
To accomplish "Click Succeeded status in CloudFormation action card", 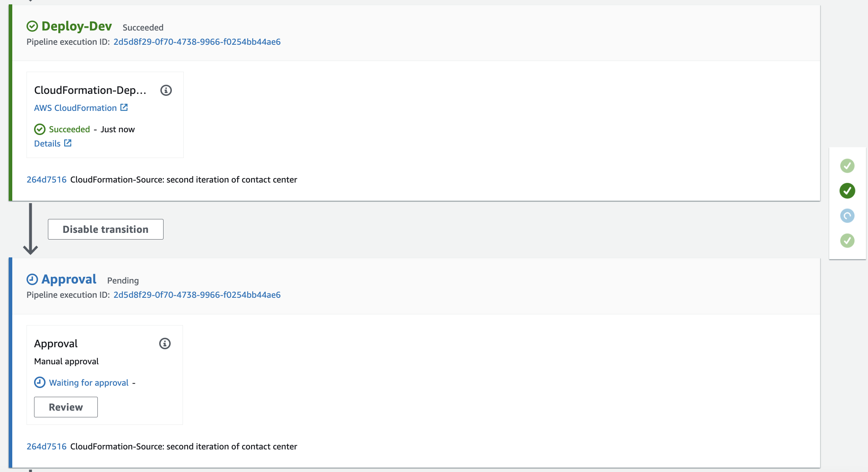I will pos(69,129).
